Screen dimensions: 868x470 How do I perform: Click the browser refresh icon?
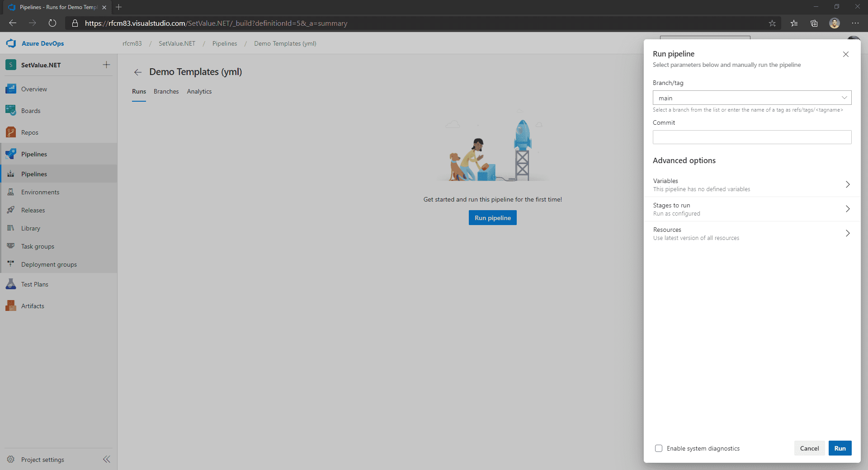(52, 23)
